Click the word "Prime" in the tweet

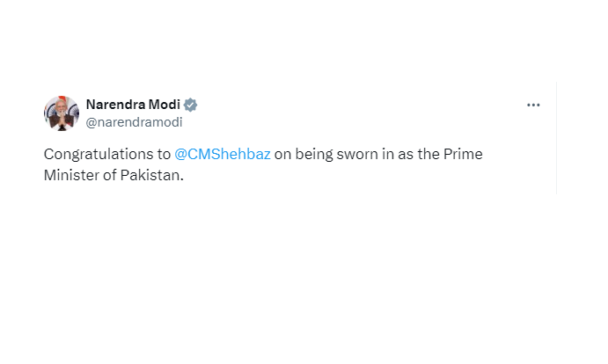point(464,155)
